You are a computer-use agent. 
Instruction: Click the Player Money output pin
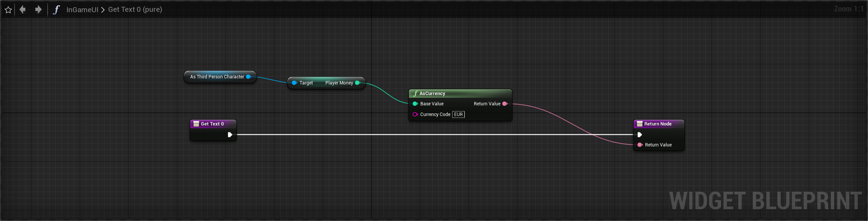tap(357, 83)
